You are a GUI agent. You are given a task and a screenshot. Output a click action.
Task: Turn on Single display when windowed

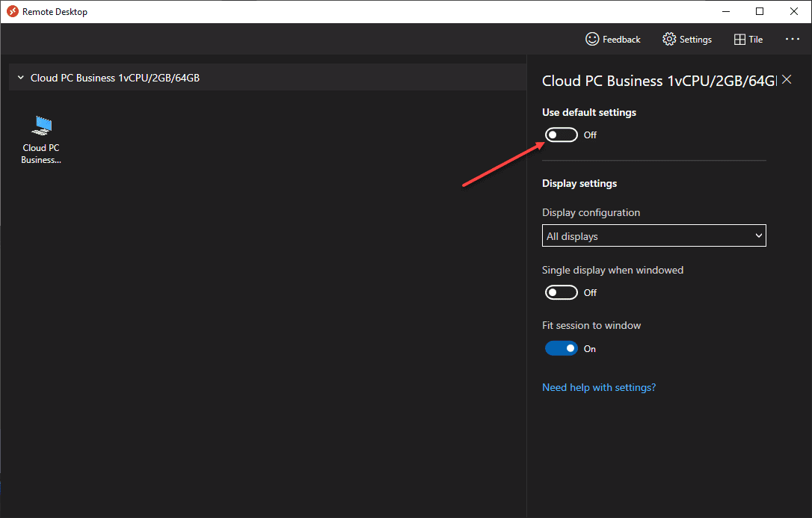[x=562, y=292]
